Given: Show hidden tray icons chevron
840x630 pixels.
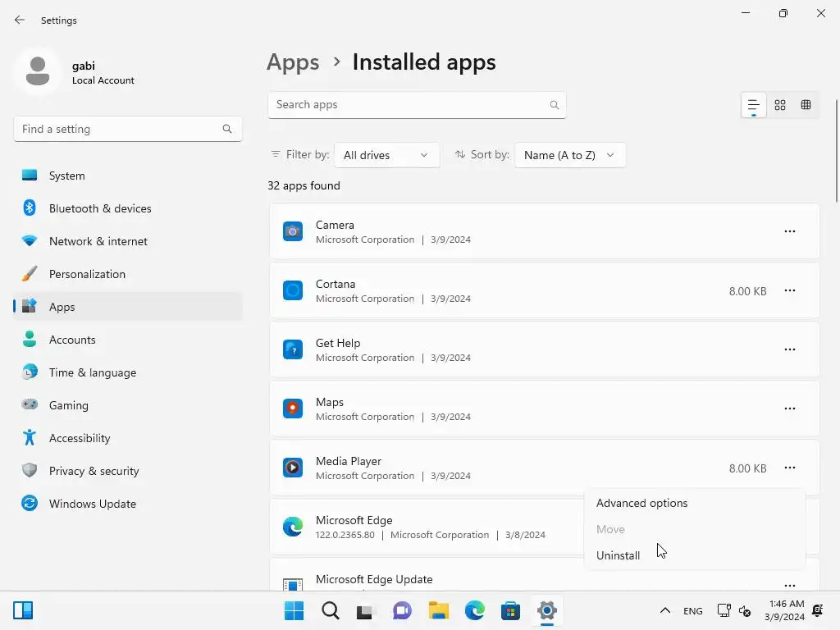Looking at the screenshot, I should point(664,610).
